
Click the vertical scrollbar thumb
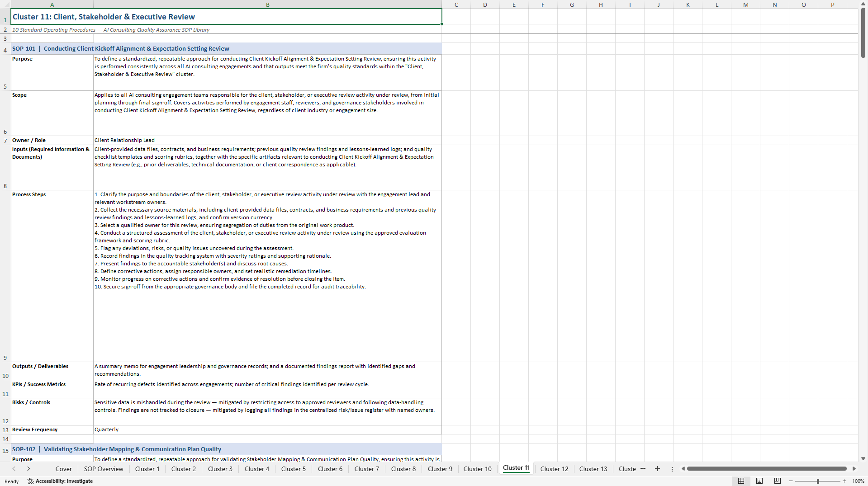click(x=863, y=33)
